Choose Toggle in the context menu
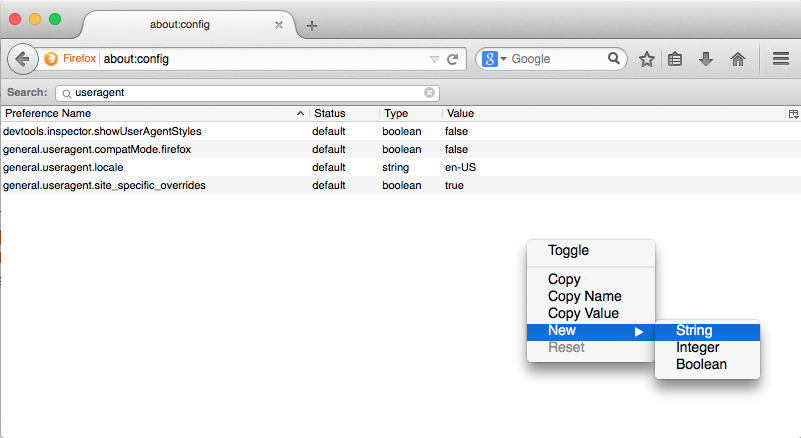The width and height of the screenshot is (801, 438). point(568,251)
